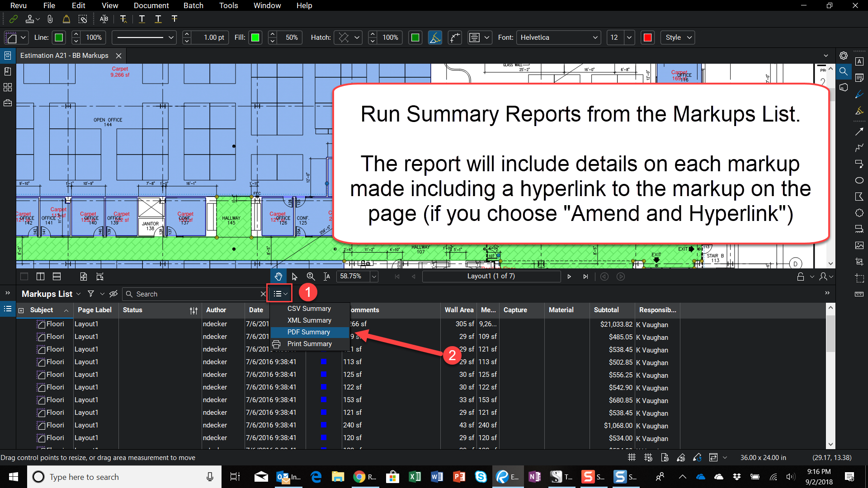The image size is (868, 488).
Task: Toggle the document lock in the navigation bar
Action: tap(801, 276)
